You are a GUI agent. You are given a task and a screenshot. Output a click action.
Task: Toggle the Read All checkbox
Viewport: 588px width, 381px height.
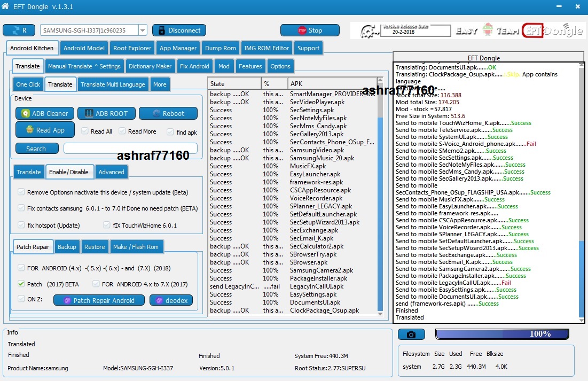point(85,131)
